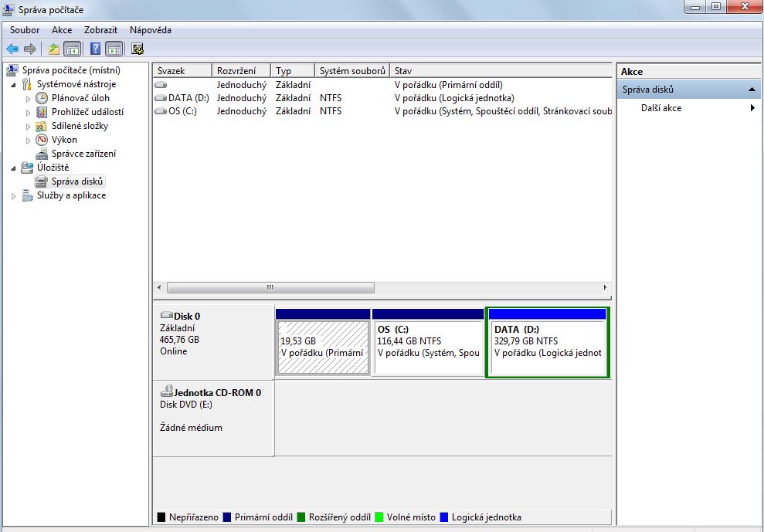
Task: Collapse the Systémové nástroje tree node
Action: [14, 85]
